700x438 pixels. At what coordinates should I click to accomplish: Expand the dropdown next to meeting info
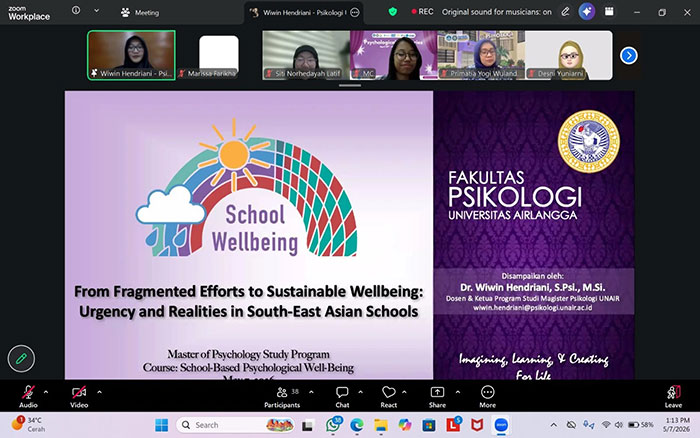click(96, 10)
